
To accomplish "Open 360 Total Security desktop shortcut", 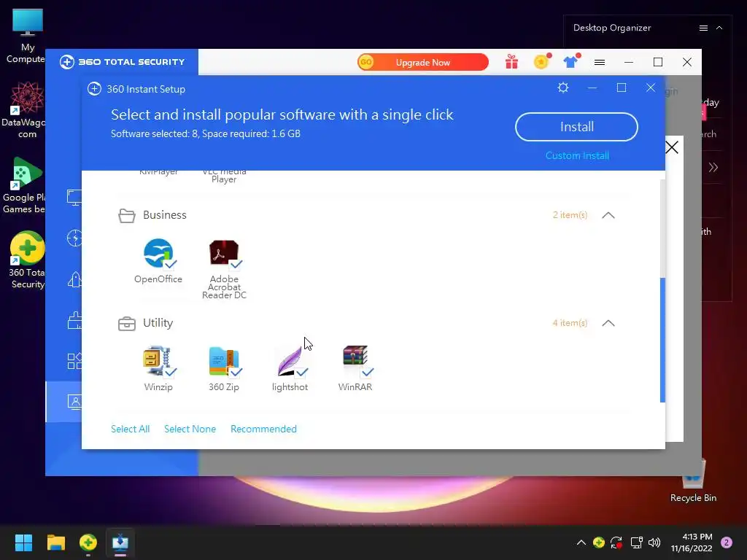I will click(x=27, y=260).
